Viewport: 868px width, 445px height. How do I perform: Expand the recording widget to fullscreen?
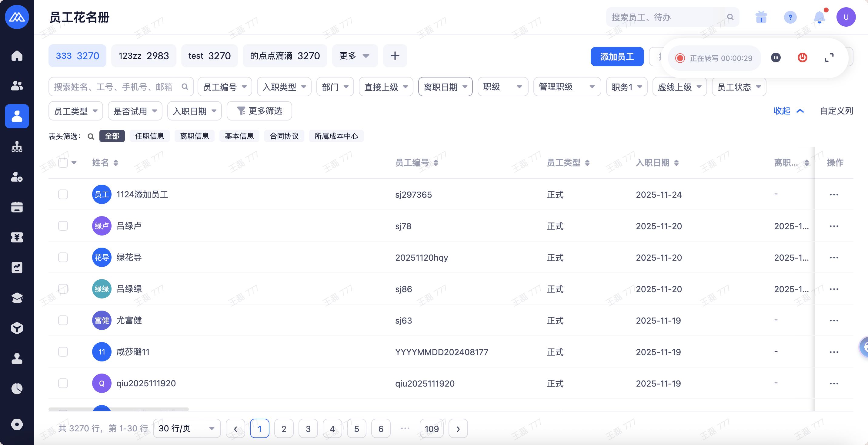pos(829,58)
